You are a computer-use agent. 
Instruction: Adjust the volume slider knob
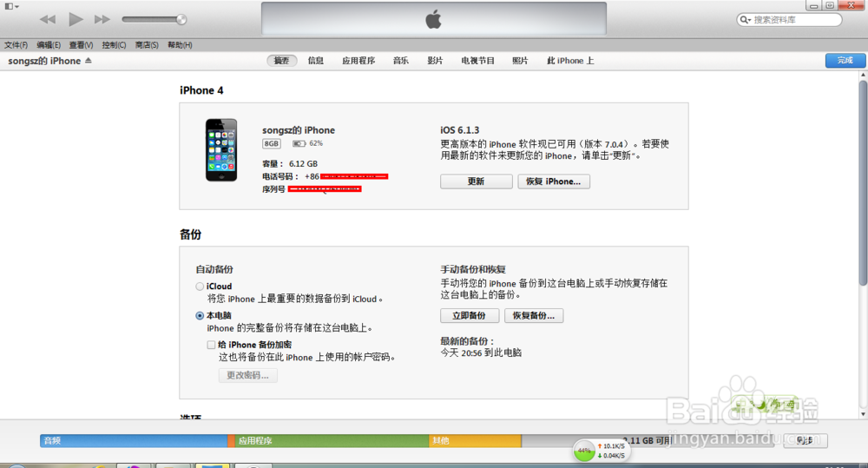click(x=181, y=19)
